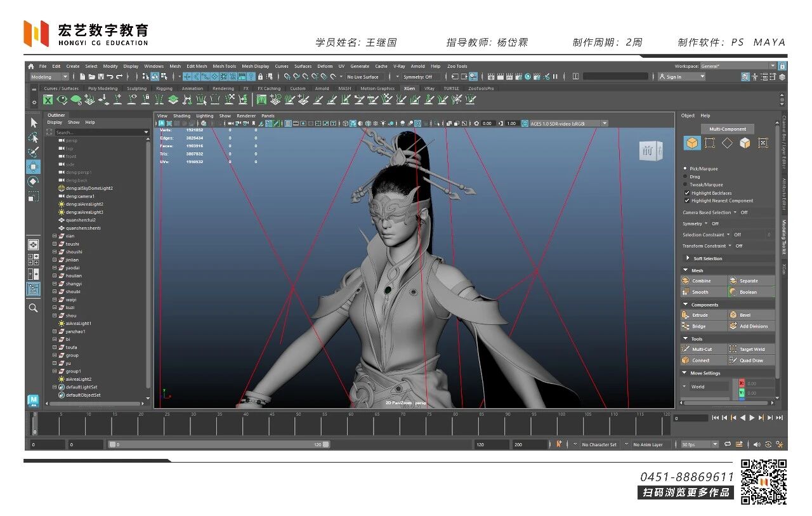
Task: Select the Tweak/Marquee radio button
Action: pyautogui.click(x=685, y=185)
